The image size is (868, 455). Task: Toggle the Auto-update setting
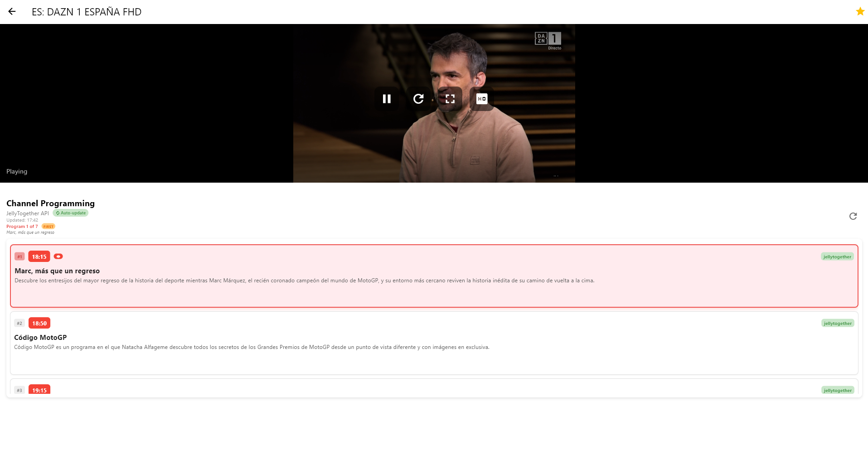click(x=70, y=213)
